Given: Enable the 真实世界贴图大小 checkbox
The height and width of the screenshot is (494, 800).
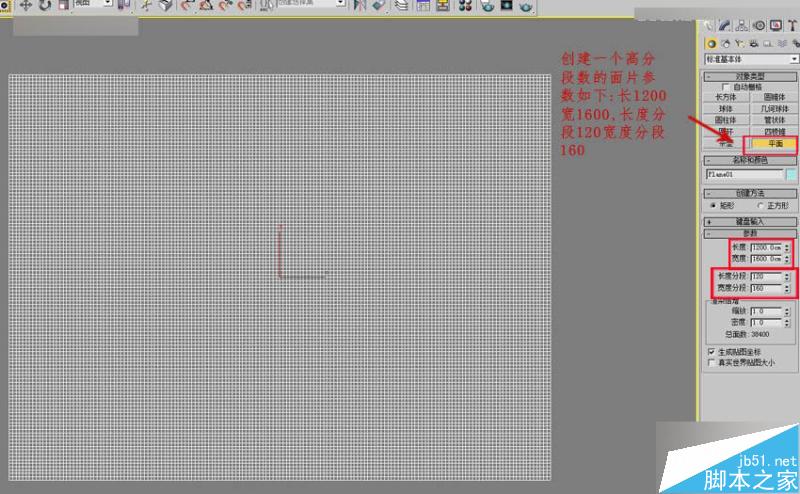Looking at the screenshot, I should [x=711, y=363].
